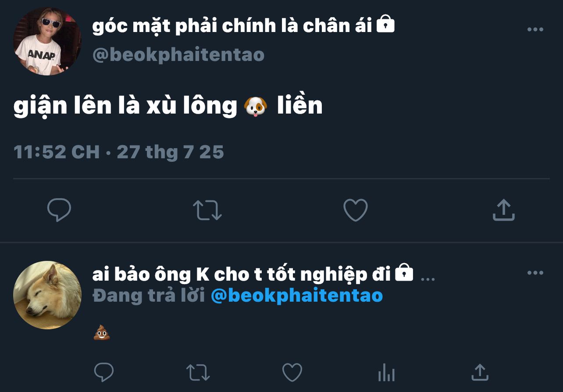This screenshot has height=392, width=563.
Task: Share the main tweet
Action: click(x=503, y=210)
